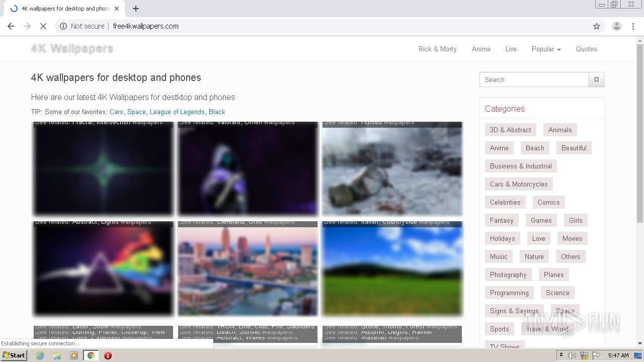Open the Cleveland Ohio city thumbnail

coord(248,268)
